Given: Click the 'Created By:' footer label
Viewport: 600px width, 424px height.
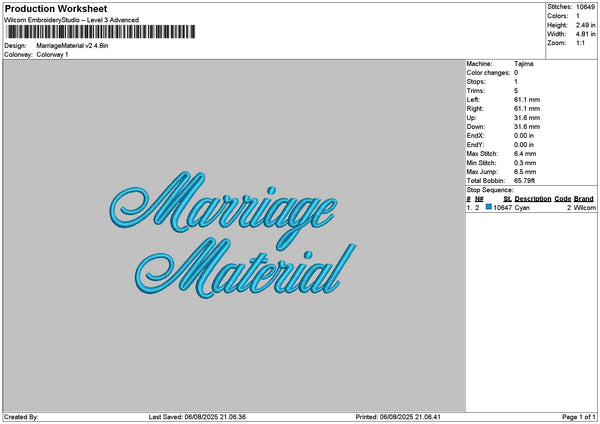Looking at the screenshot, I should 21,417.
